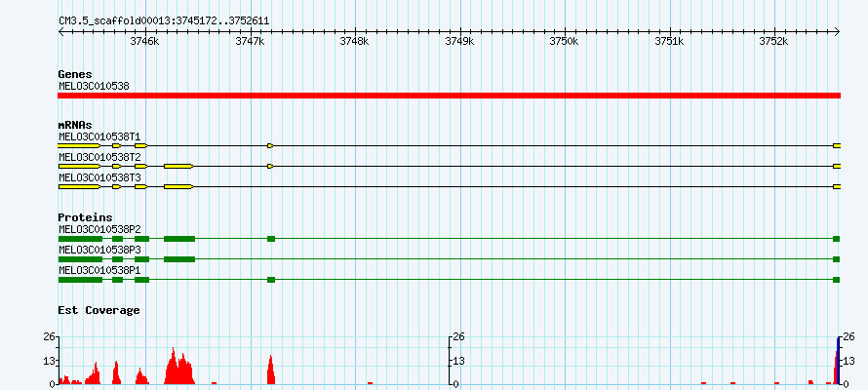Select the MELO3C010538P3 protein label
Image resolution: width=868 pixels, height=390 pixels.
click(x=99, y=250)
